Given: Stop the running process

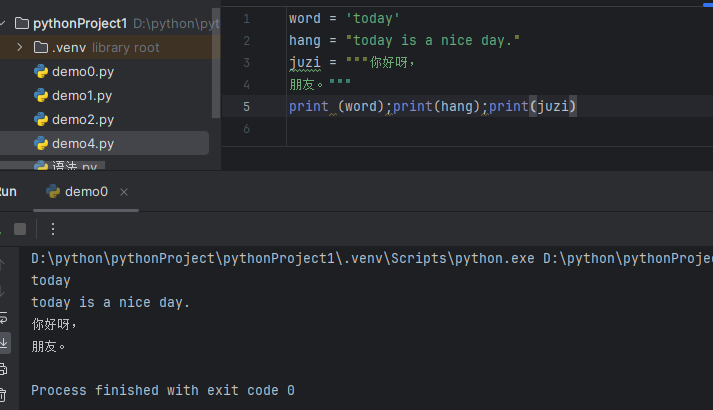Looking at the screenshot, I should 20,229.
